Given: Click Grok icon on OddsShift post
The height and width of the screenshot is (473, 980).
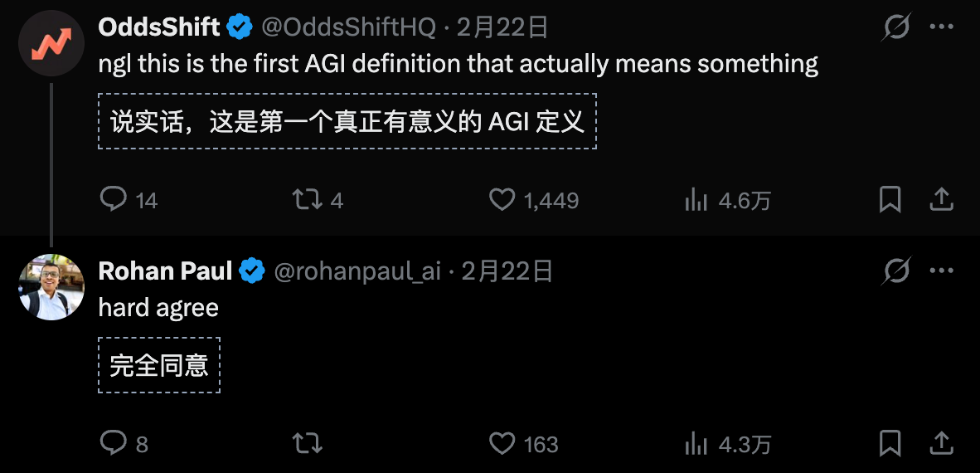Looking at the screenshot, I should (x=895, y=27).
